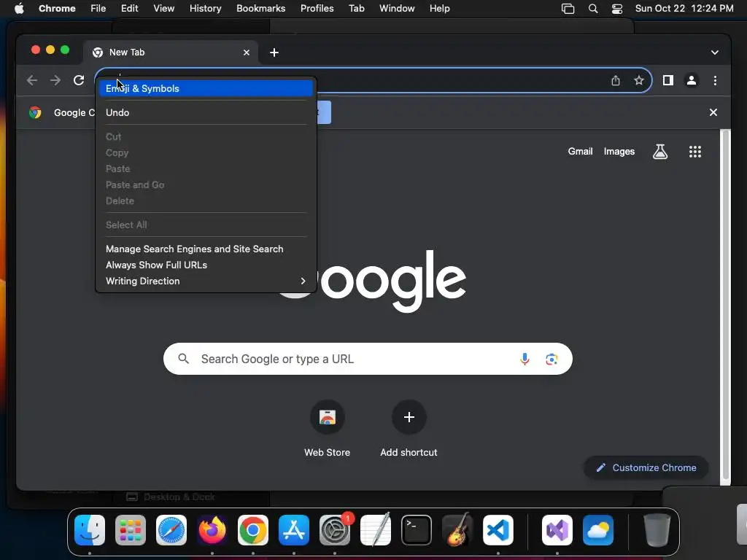747x560 pixels.
Task: Open the History menu
Action: tap(205, 9)
